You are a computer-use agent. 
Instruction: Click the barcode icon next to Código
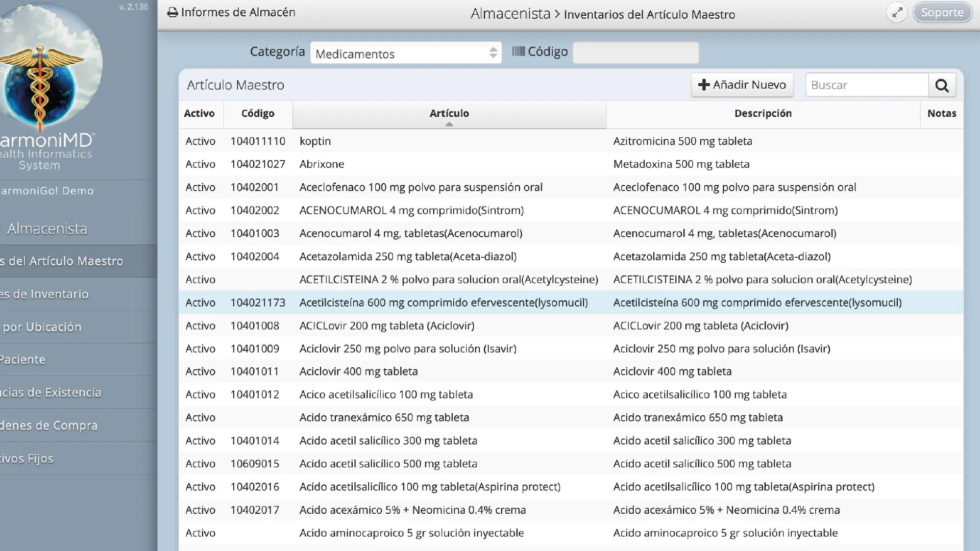tap(518, 52)
